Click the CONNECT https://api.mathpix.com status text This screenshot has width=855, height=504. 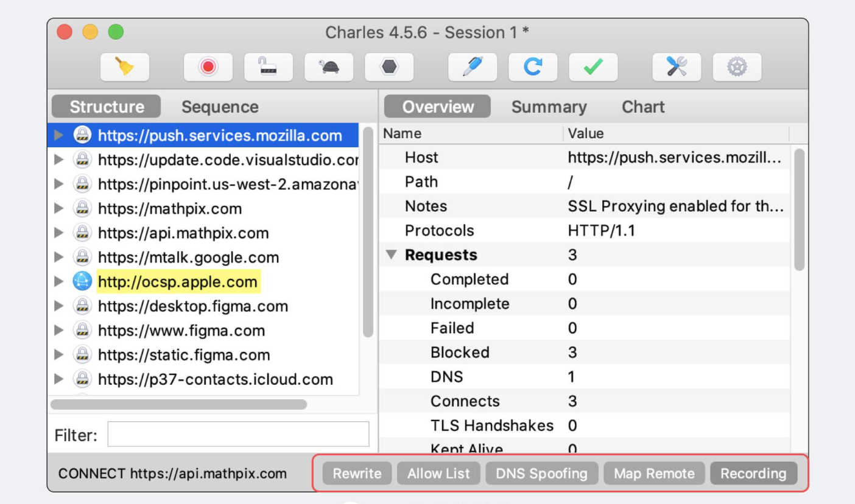(x=172, y=474)
